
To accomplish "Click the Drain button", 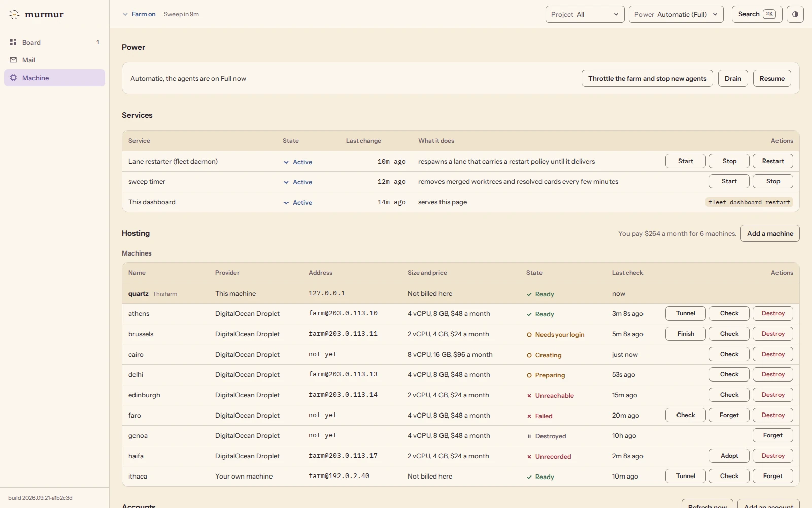I will (x=733, y=78).
